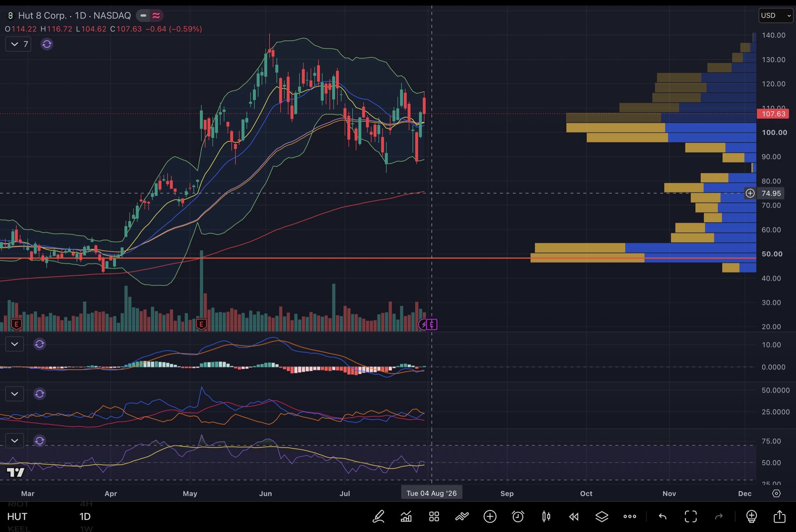Tap the Hut 8 Corp. · 1D · NASDAQ title

(75, 16)
